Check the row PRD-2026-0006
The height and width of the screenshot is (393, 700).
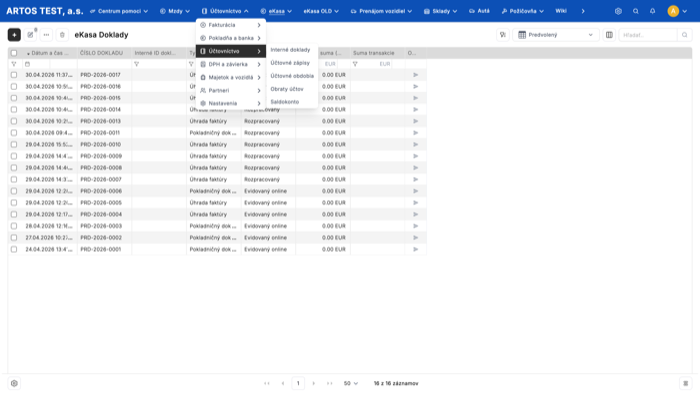click(x=14, y=191)
